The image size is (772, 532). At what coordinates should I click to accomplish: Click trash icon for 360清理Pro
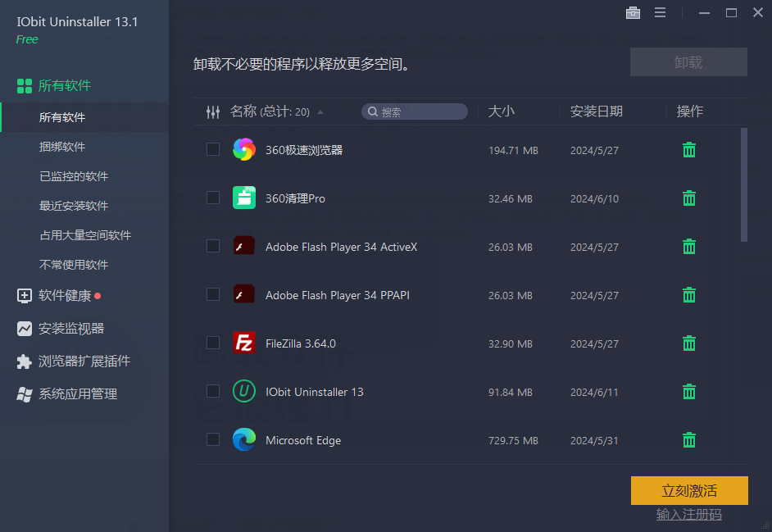tap(688, 198)
